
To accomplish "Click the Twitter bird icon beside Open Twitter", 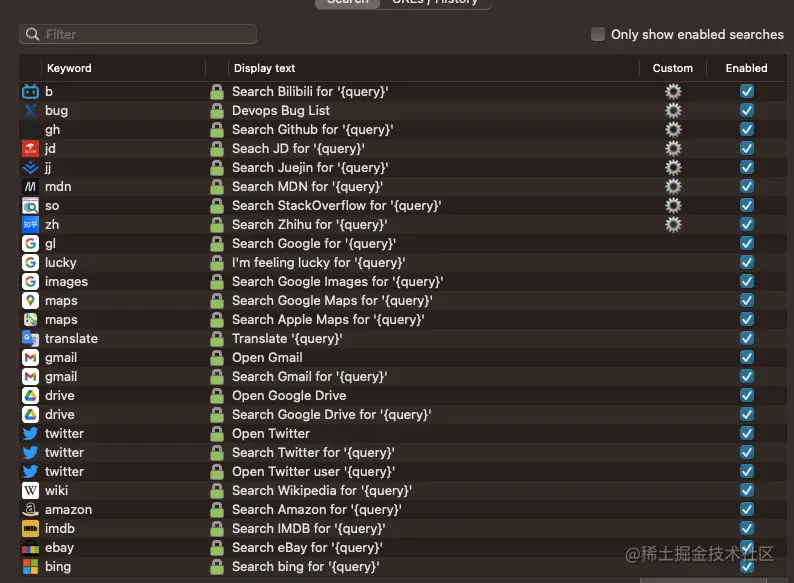I will tap(30, 434).
